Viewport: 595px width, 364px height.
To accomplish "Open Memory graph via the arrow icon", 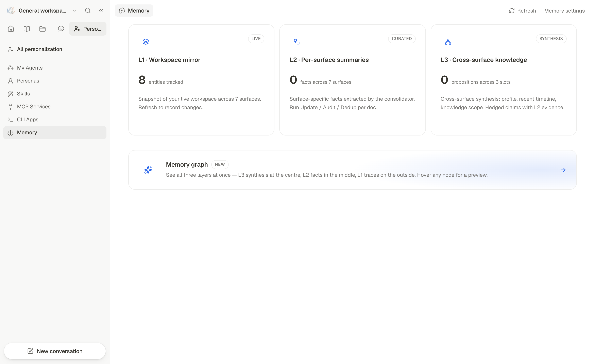I will [x=563, y=170].
